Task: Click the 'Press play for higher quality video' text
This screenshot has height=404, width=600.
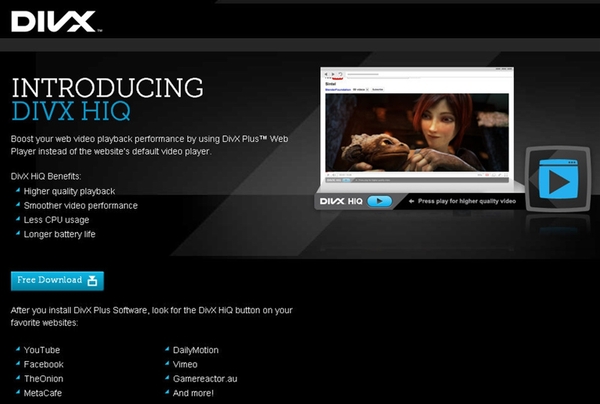Action: pyautogui.click(x=467, y=201)
